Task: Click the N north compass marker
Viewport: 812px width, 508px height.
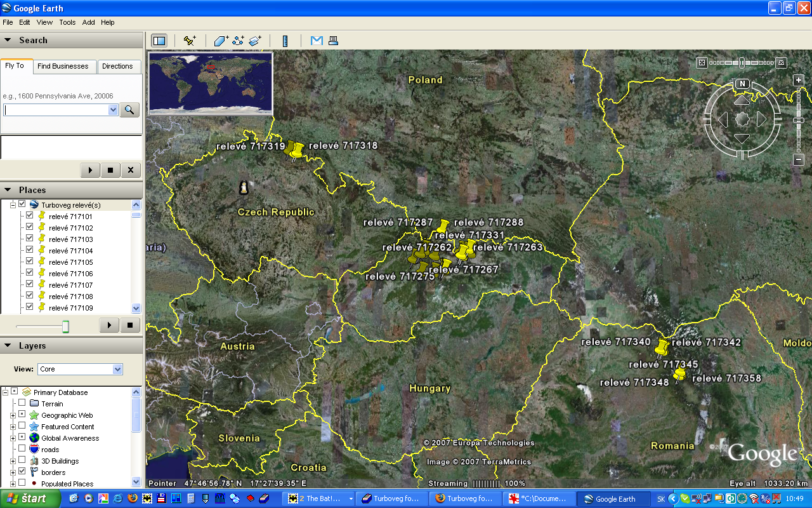Action: (x=742, y=84)
